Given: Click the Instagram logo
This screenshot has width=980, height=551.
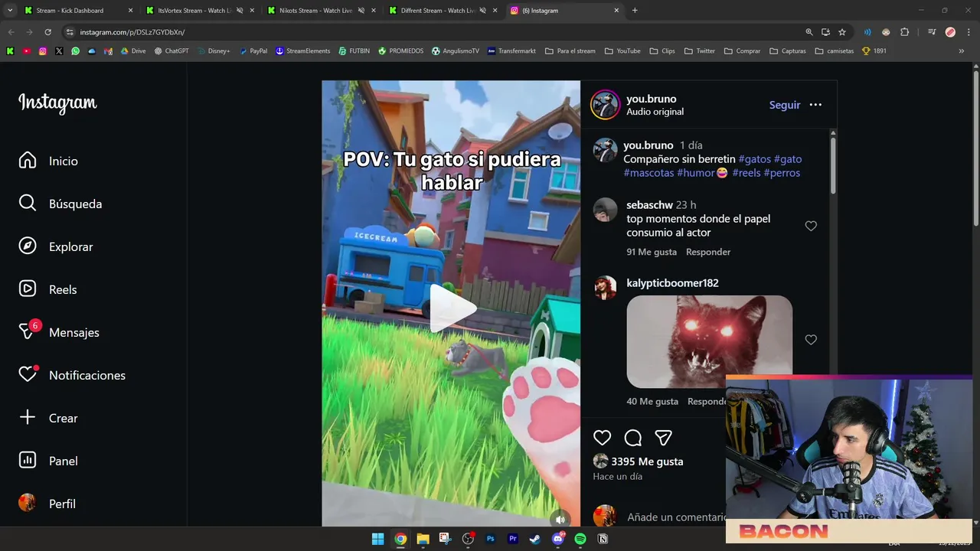Looking at the screenshot, I should [57, 103].
